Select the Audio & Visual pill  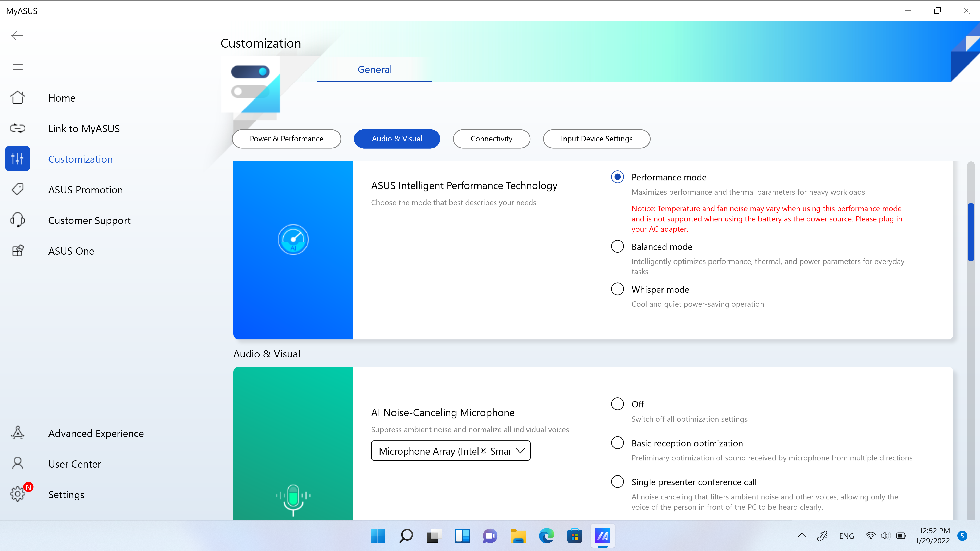tap(397, 139)
